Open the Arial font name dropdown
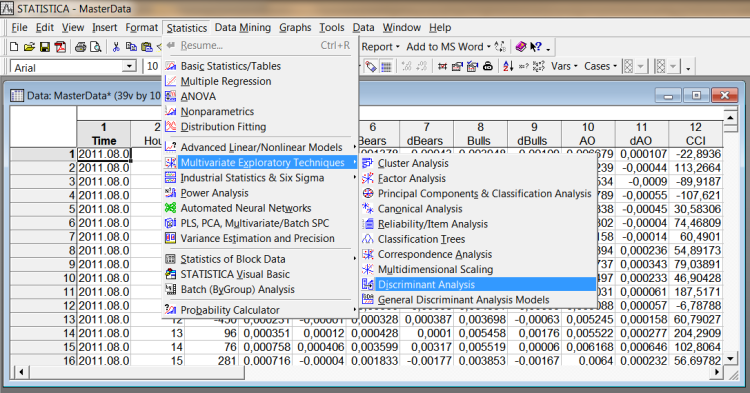 [x=129, y=66]
